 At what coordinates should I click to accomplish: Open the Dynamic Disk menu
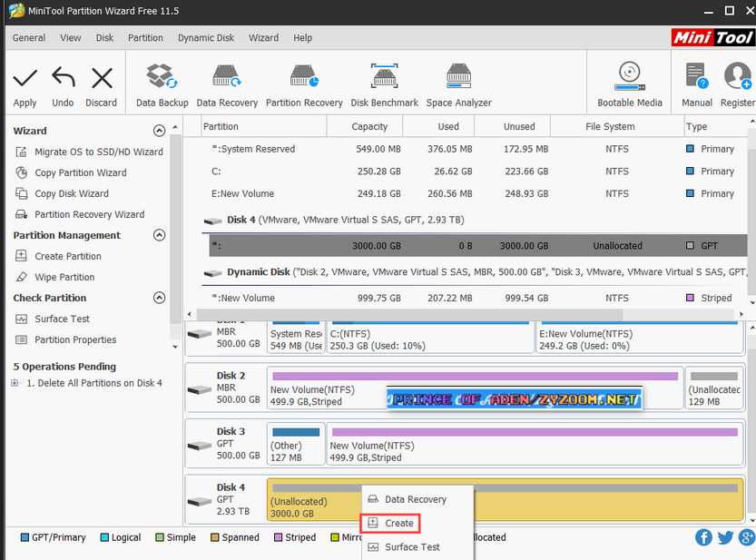(206, 37)
